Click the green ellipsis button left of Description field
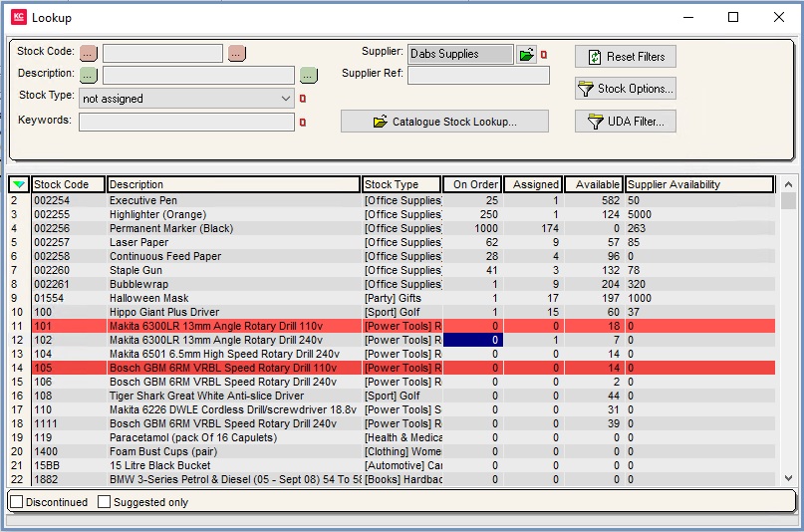 point(89,75)
